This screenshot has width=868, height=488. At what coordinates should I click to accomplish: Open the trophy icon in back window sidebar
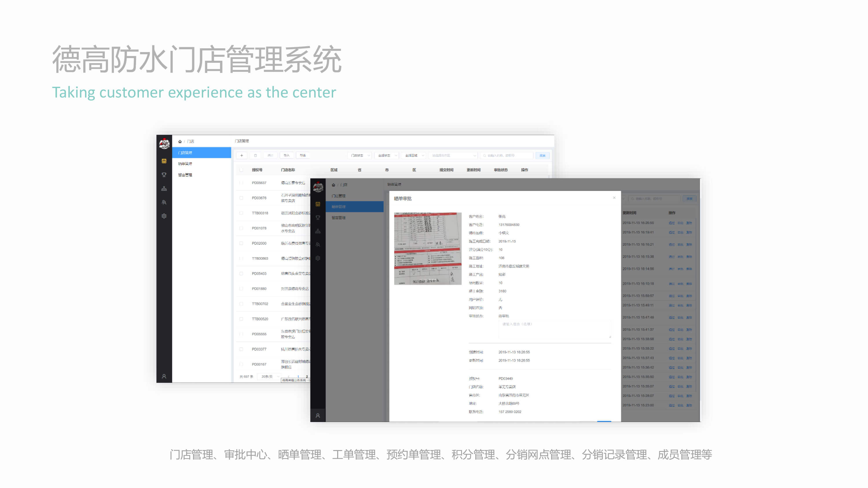tap(164, 175)
